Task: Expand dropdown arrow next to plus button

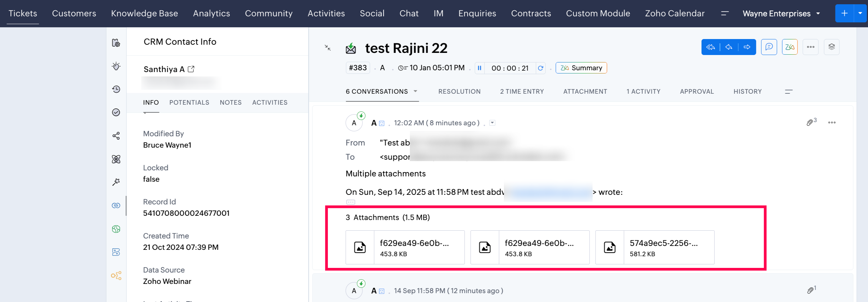Action: coord(860,13)
